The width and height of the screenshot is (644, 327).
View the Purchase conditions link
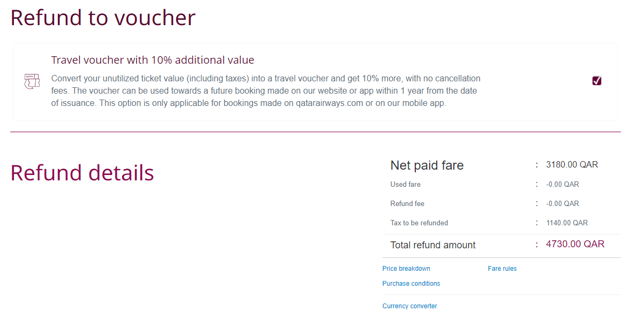point(411,284)
